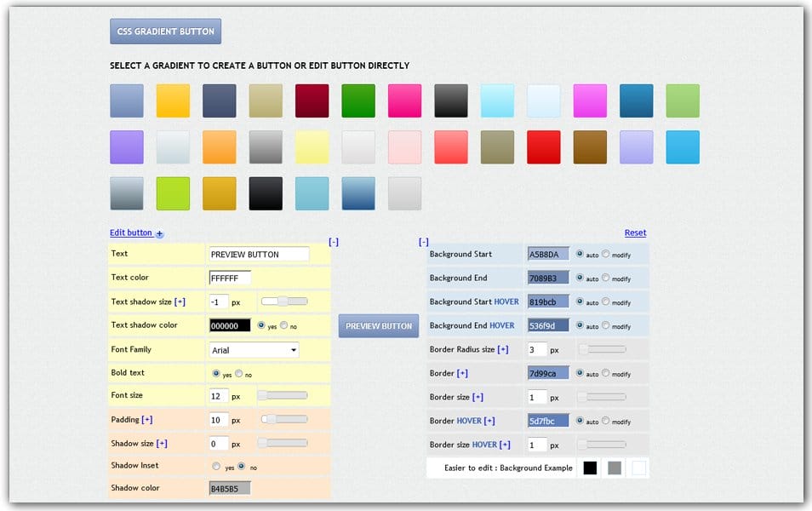Collapse the left edit panel

pos(334,242)
